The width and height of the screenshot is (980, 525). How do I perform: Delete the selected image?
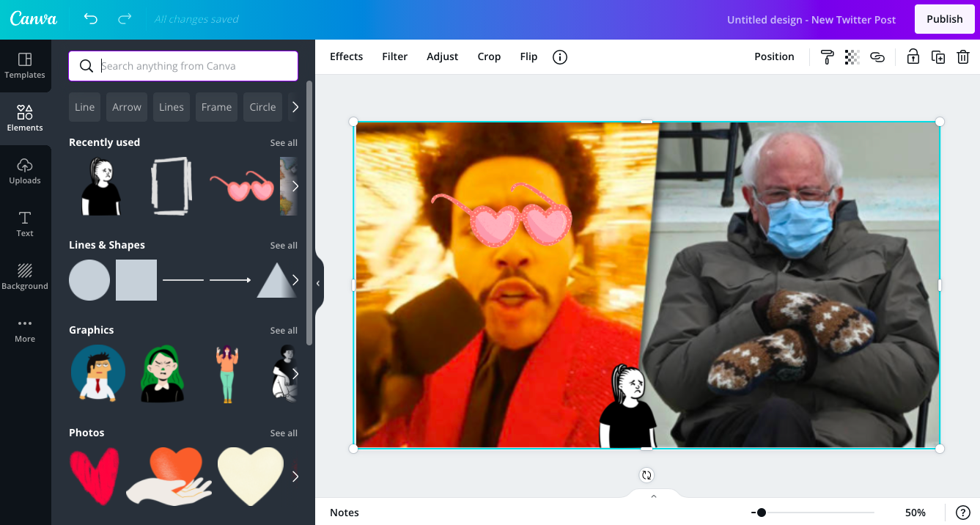pyautogui.click(x=964, y=56)
